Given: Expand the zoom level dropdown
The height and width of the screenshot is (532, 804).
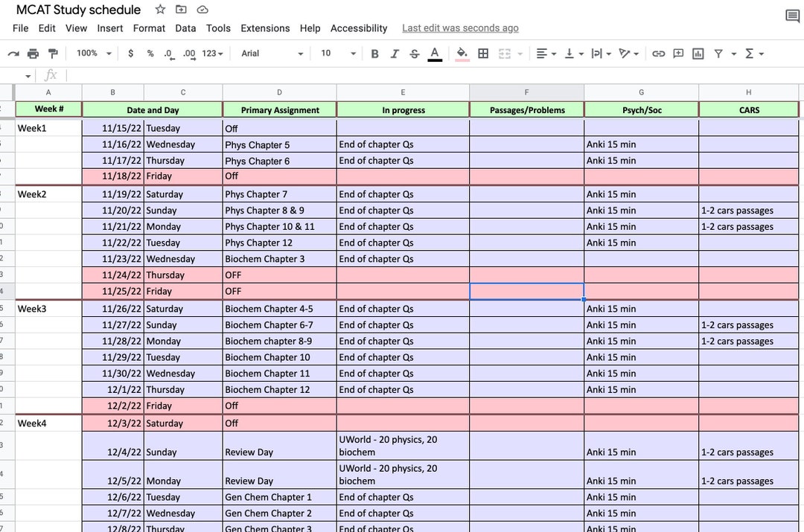Looking at the screenshot, I should tap(91, 53).
